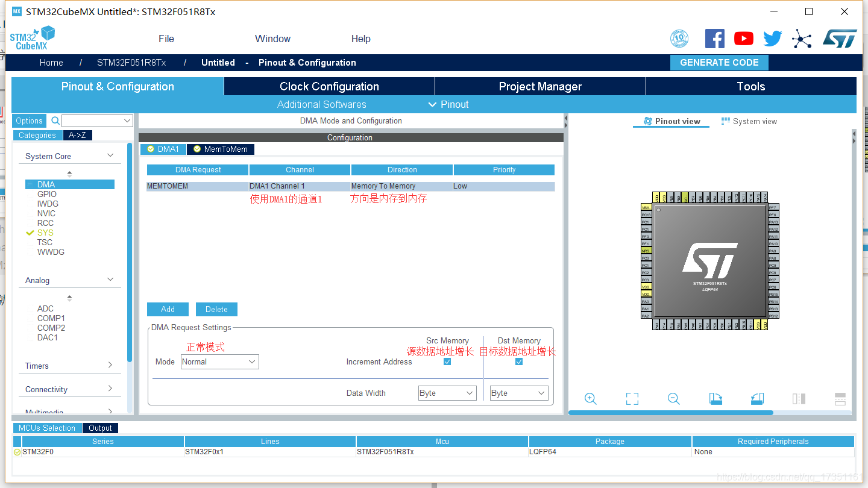
Task: Click the horizontal scrollbar under pinout view
Action: point(671,413)
